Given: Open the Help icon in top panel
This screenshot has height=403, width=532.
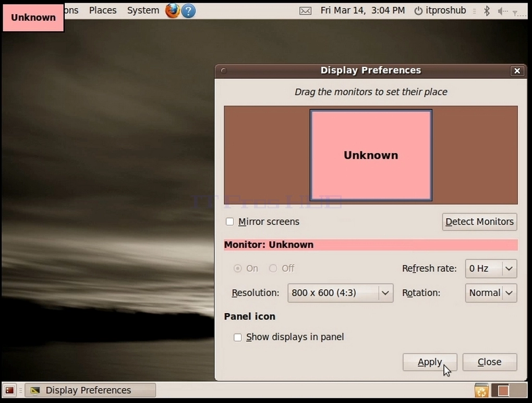Looking at the screenshot, I should (x=188, y=11).
